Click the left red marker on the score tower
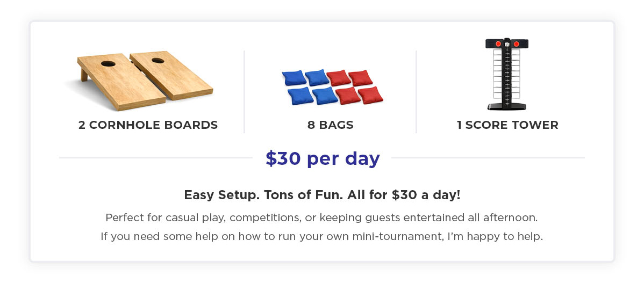 [498, 43]
